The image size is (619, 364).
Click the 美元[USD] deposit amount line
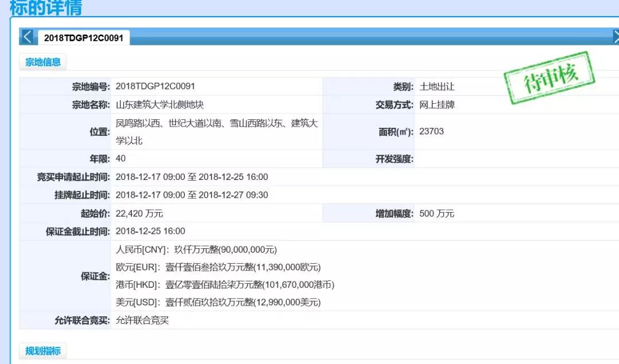tap(218, 302)
